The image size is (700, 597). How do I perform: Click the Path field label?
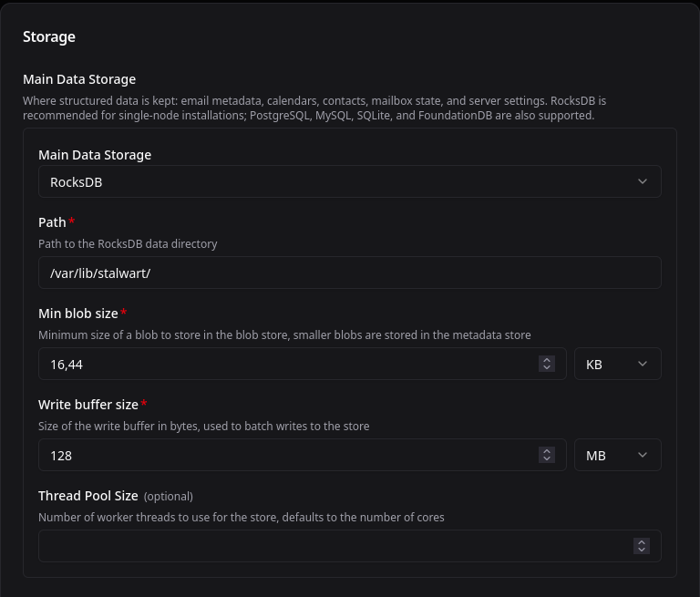52,222
